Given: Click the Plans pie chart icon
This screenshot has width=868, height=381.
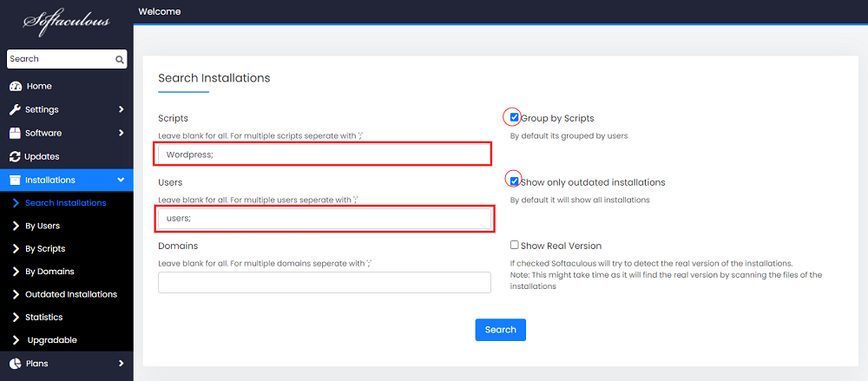Looking at the screenshot, I should point(15,364).
